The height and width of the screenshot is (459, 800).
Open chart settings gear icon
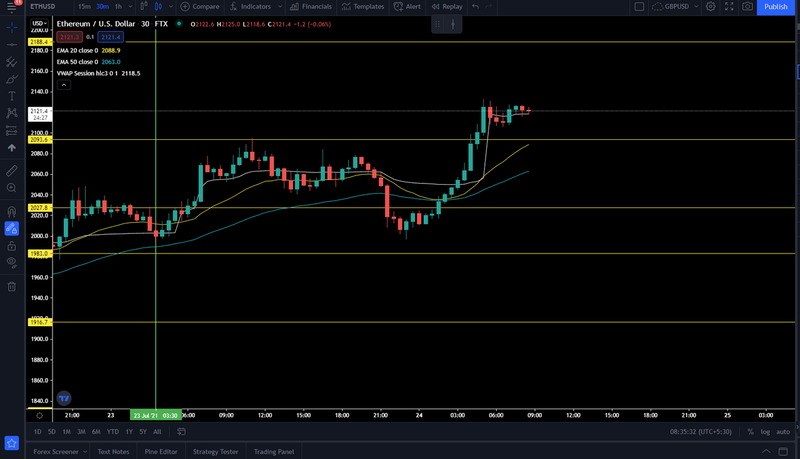pyautogui.click(x=711, y=7)
